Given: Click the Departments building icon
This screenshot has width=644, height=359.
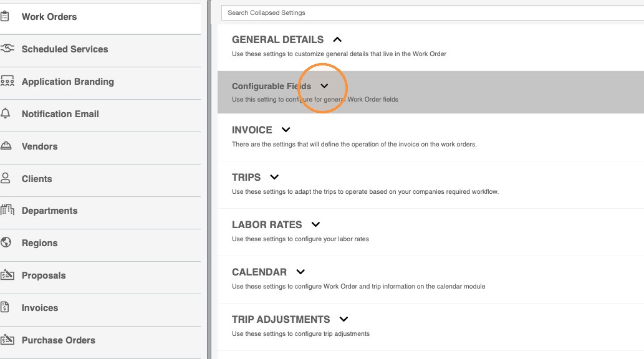Looking at the screenshot, I should [x=7, y=210].
